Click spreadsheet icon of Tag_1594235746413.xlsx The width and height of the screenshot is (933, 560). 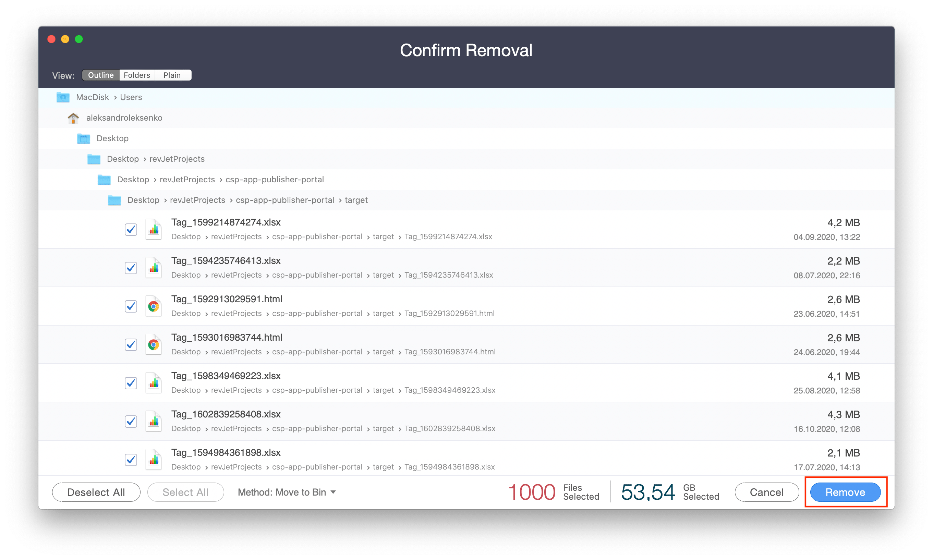[x=154, y=268]
